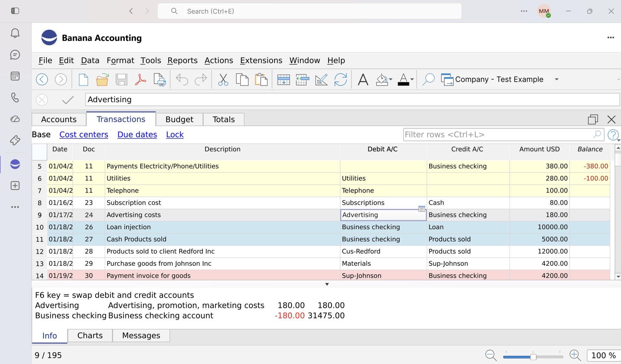Image resolution: width=621 pixels, height=364 pixels.
Task: Toggle the sidebar panel icon
Action: click(15, 11)
